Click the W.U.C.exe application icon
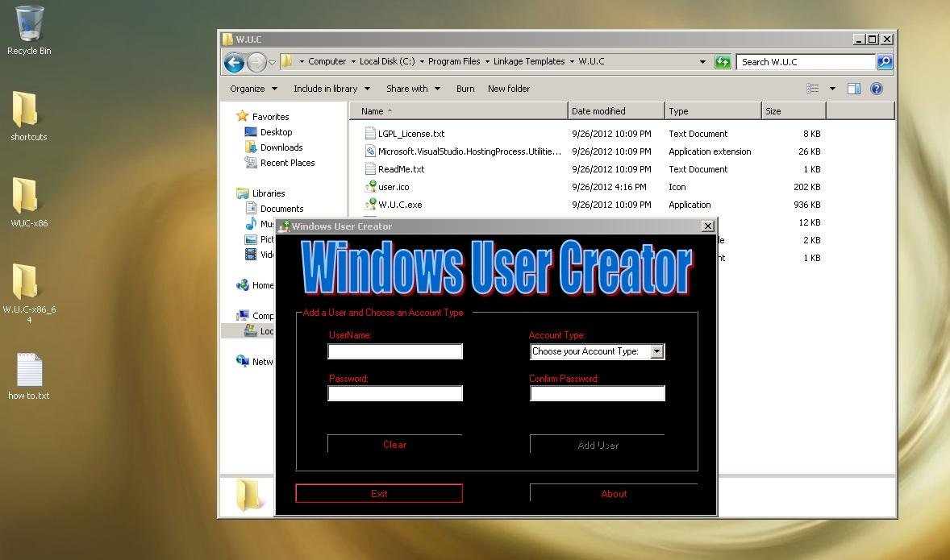The width and height of the screenshot is (950, 560). [370, 205]
